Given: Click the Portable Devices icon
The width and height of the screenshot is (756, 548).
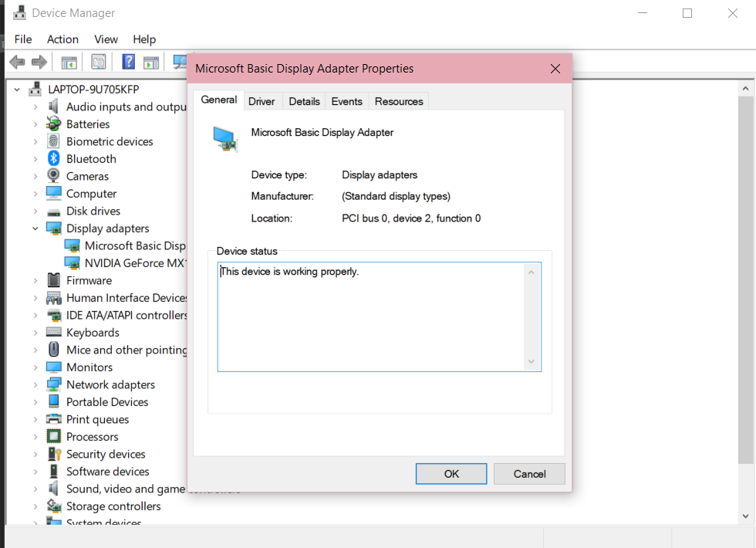Looking at the screenshot, I should tap(53, 401).
